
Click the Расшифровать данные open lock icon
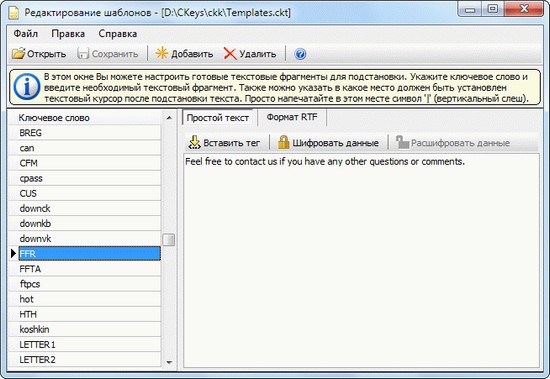click(x=402, y=142)
